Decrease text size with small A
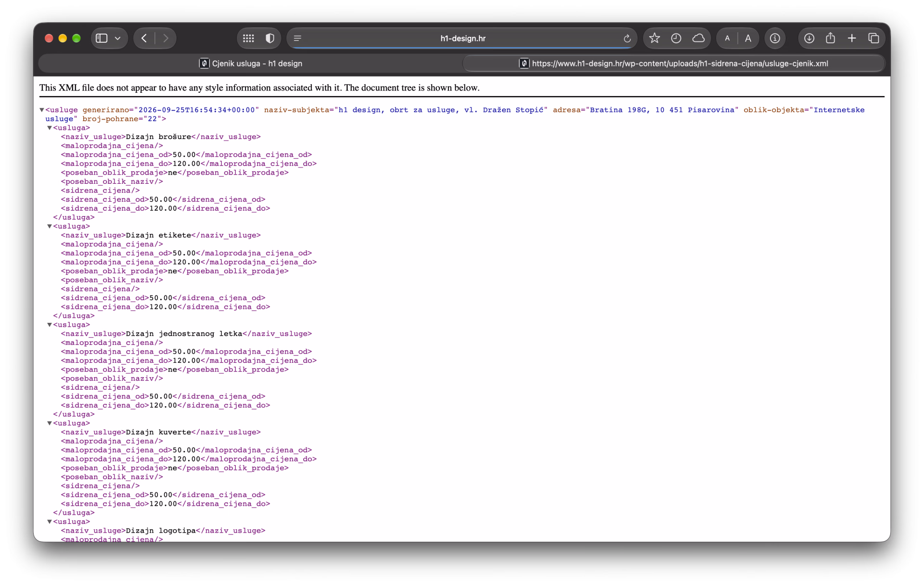 (727, 38)
